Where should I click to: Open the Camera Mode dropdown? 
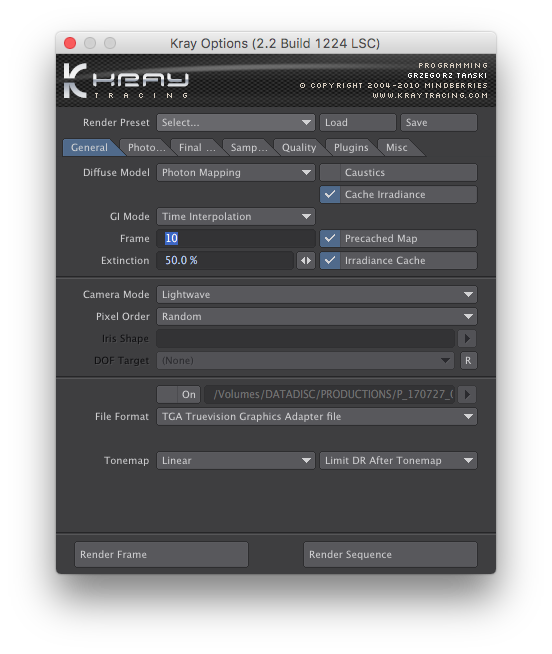[317, 294]
